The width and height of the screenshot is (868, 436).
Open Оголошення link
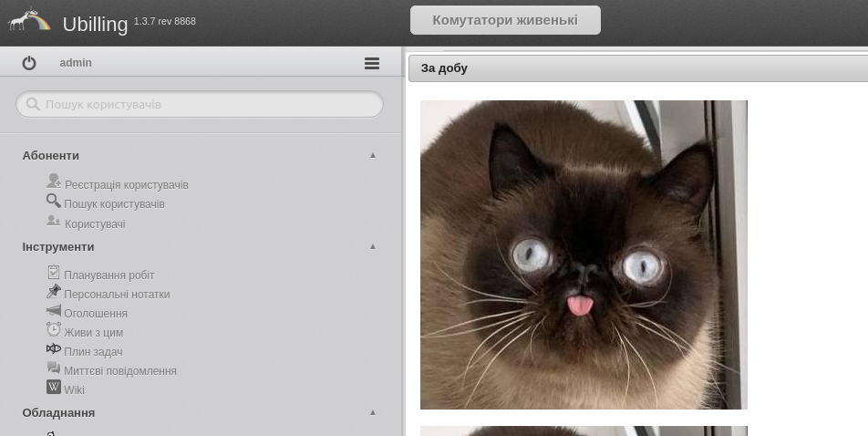96,314
